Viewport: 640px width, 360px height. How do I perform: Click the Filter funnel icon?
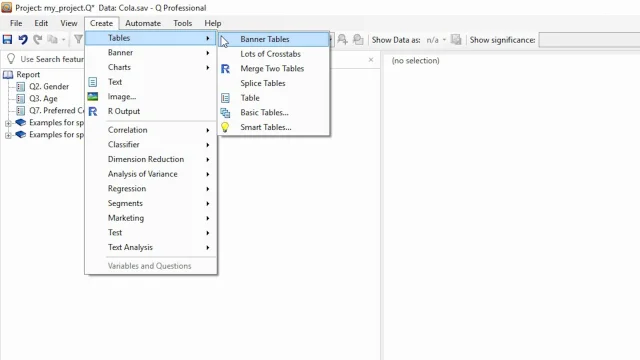[x=78, y=39]
